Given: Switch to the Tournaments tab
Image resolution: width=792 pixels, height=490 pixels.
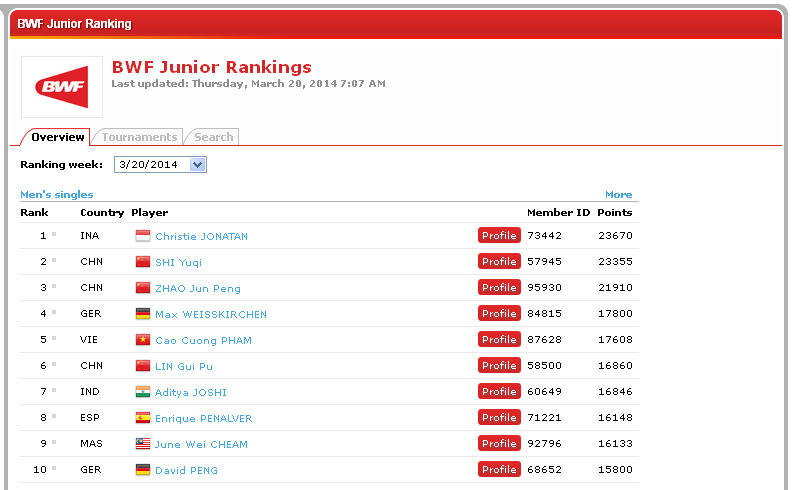Looking at the screenshot, I should [139, 137].
